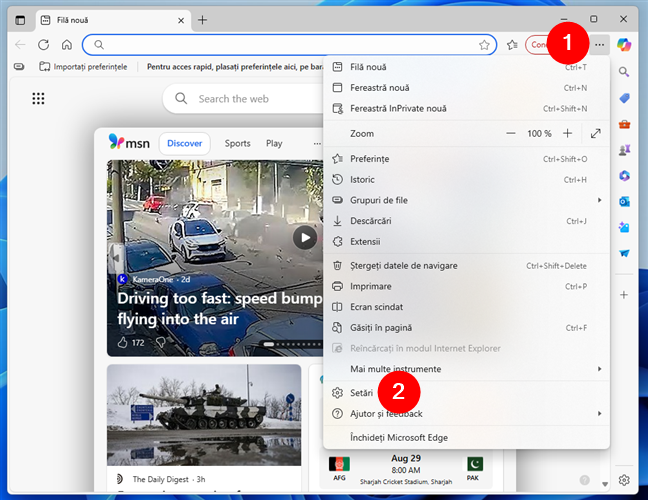Open the tab actions menu icon
648x500 pixels.
20,20
